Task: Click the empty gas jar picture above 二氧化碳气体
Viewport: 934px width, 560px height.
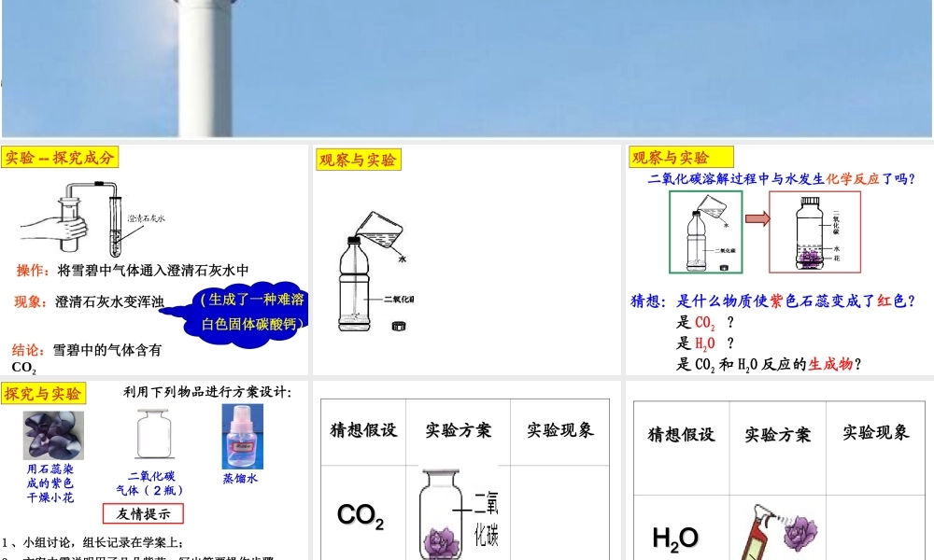Action: click(x=154, y=434)
